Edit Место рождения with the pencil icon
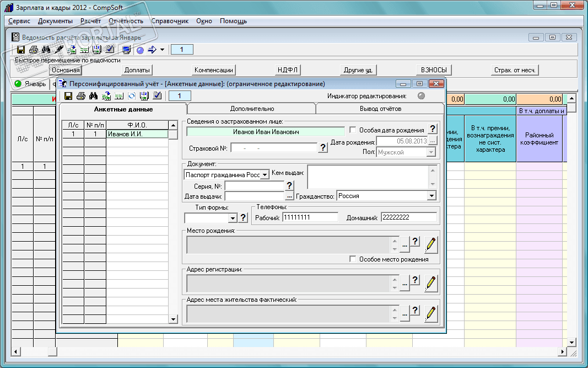Screen dimensions: 588x368 click(x=430, y=245)
